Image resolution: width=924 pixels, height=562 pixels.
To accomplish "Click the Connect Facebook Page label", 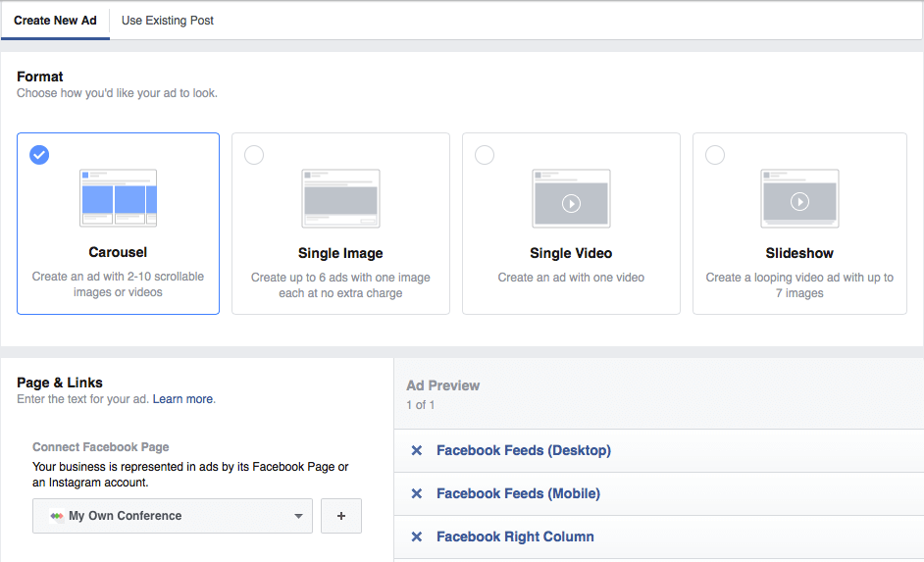I will click(x=101, y=447).
